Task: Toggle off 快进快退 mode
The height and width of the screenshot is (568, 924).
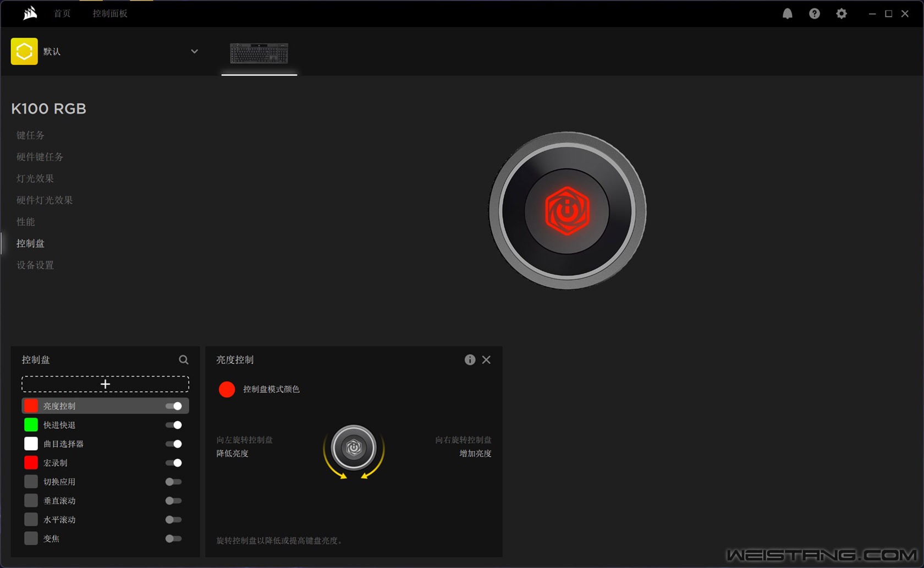Action: pos(174,425)
